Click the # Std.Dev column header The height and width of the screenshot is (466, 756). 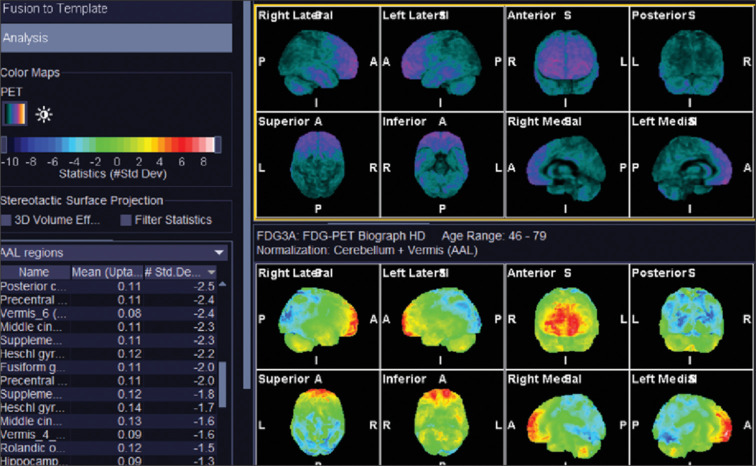(178, 272)
